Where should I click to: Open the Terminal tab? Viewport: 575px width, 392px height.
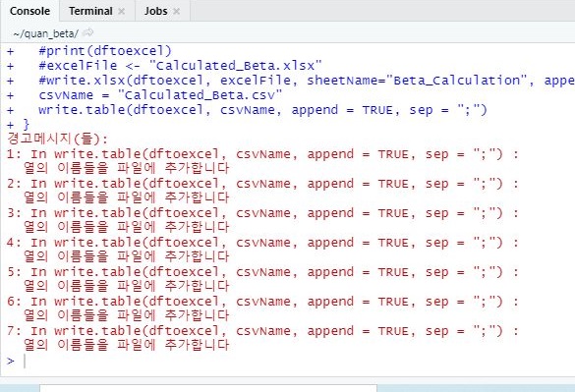(x=90, y=11)
